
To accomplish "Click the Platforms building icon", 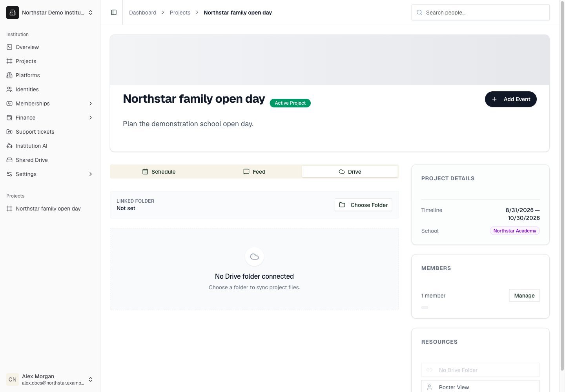I will (9, 75).
